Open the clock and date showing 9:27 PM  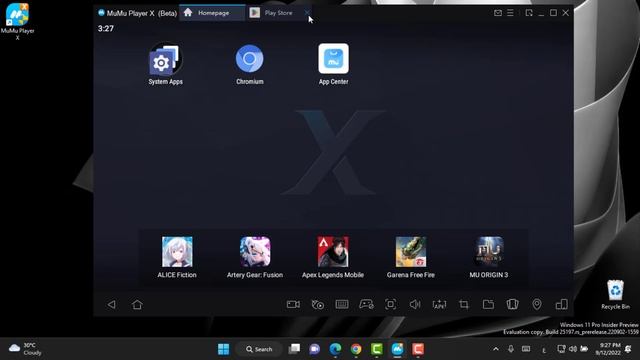click(x=608, y=349)
